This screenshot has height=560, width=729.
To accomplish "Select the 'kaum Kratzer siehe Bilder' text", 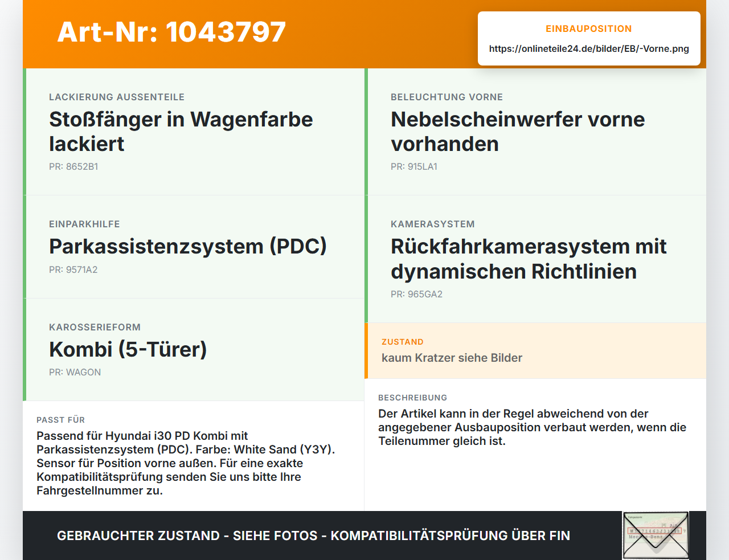I will click(x=452, y=358).
